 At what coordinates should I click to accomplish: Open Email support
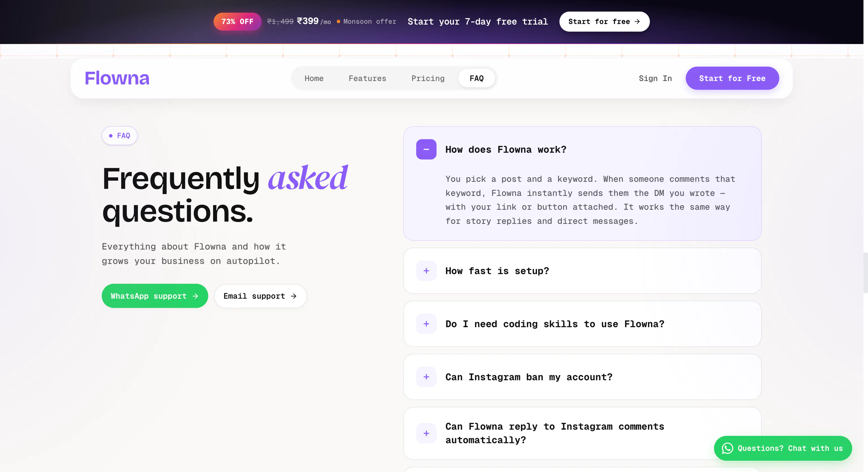pos(260,296)
